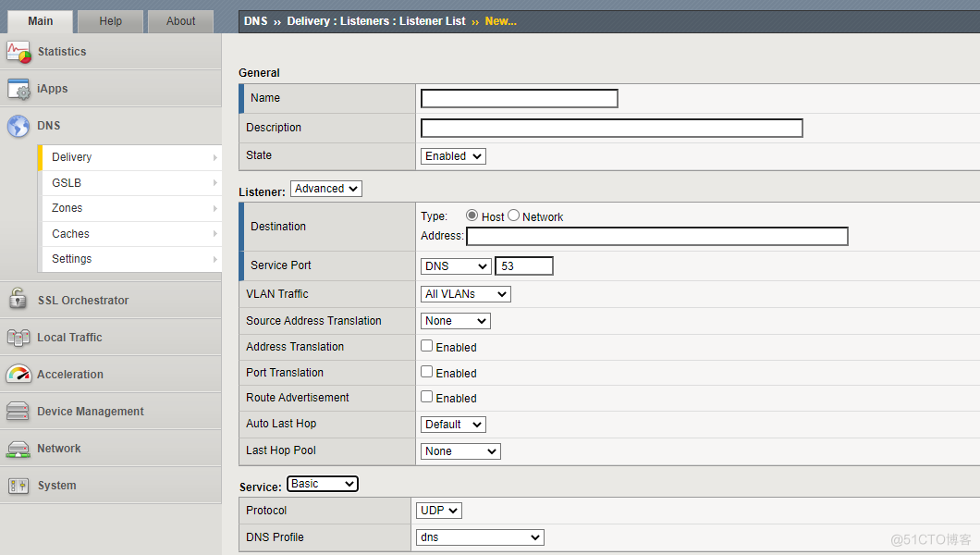Enable the Address Translation checkbox
The image size is (980, 555).
(x=427, y=346)
